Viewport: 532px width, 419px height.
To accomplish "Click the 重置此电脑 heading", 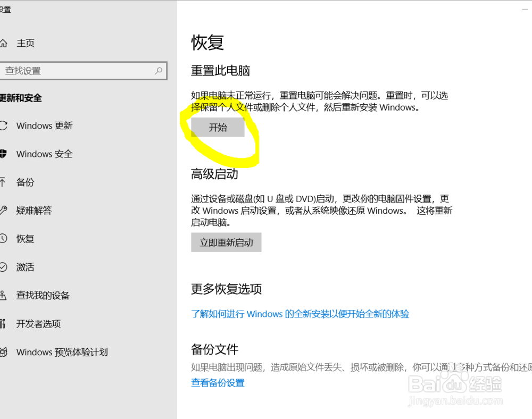I will tap(221, 71).
